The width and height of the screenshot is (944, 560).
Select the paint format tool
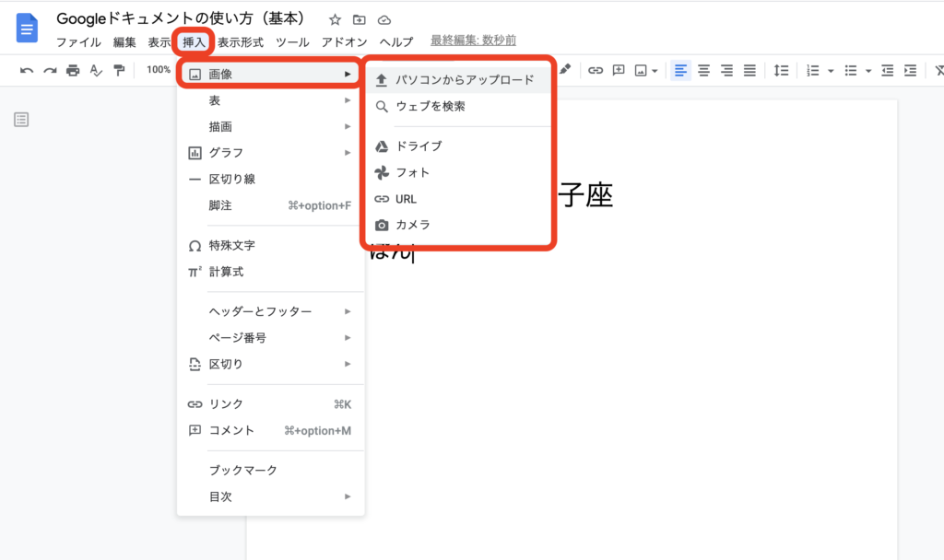(120, 70)
